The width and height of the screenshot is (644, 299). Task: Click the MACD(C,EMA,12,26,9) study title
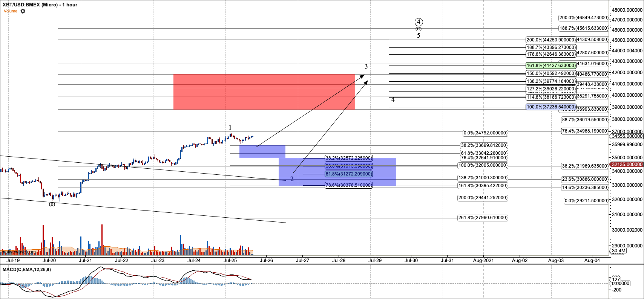pyautogui.click(x=27, y=270)
